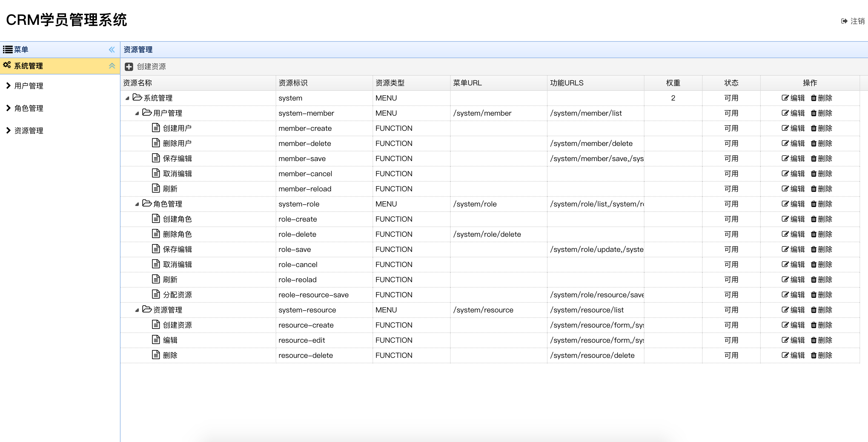Screen dimensions: 868x442
Task: Click the file icon of 删除用户
Action: [x=156, y=143]
